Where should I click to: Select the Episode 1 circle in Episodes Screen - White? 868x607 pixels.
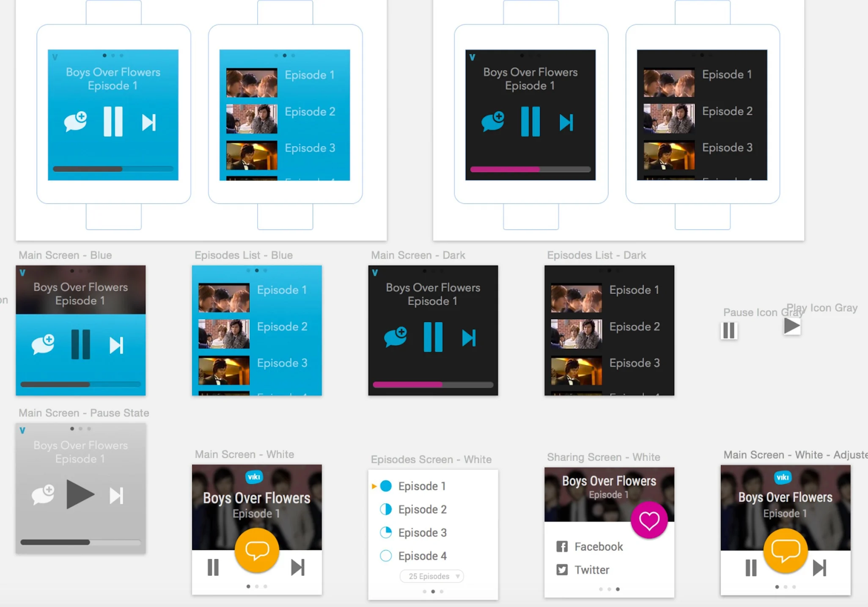point(386,486)
